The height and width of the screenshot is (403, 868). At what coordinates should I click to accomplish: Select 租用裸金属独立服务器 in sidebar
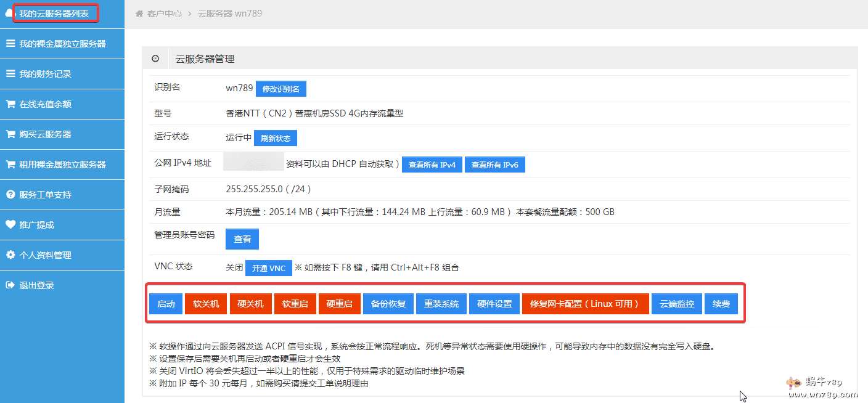pyautogui.click(x=62, y=165)
